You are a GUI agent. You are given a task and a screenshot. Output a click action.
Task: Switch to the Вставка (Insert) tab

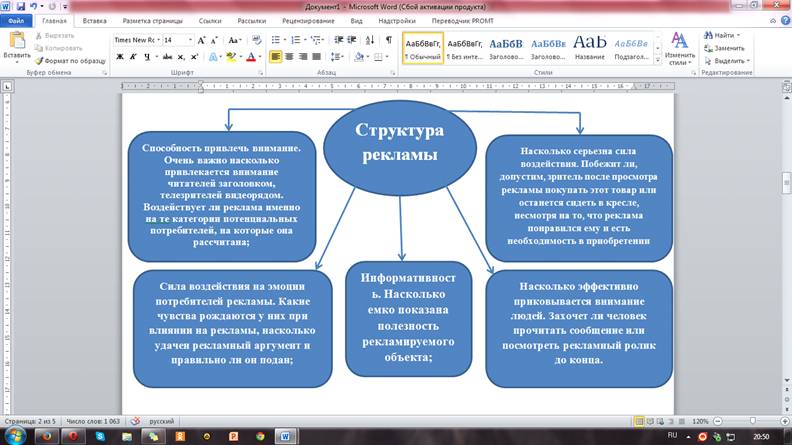click(x=95, y=19)
